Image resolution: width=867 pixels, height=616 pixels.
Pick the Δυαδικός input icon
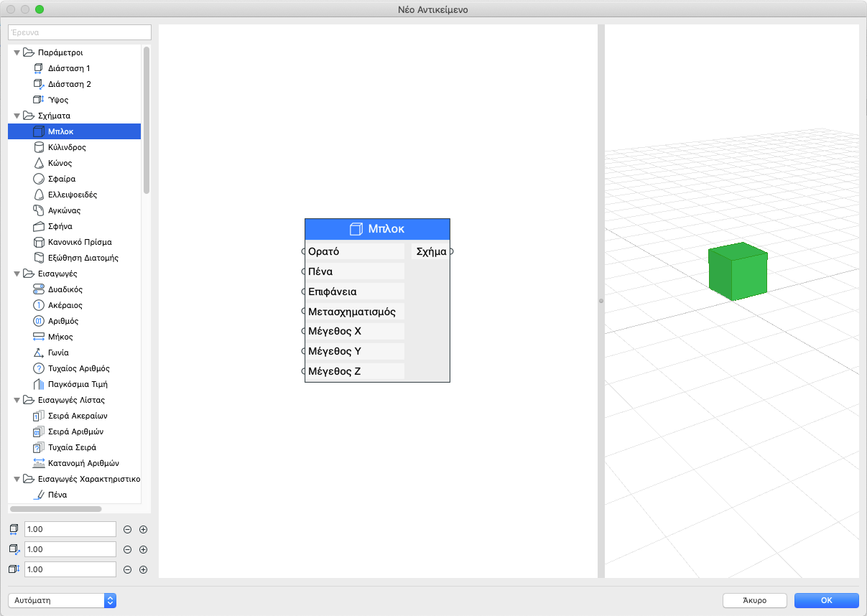[39, 289]
